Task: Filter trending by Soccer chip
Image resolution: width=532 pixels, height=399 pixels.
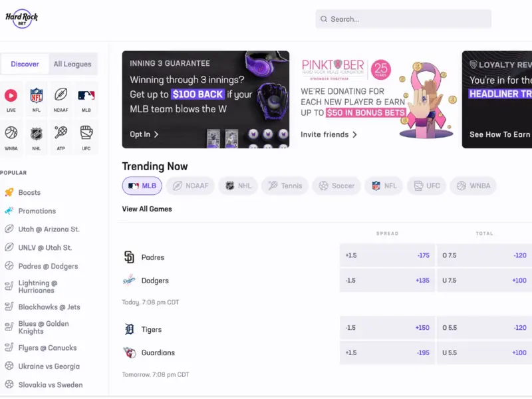Action: click(336, 186)
